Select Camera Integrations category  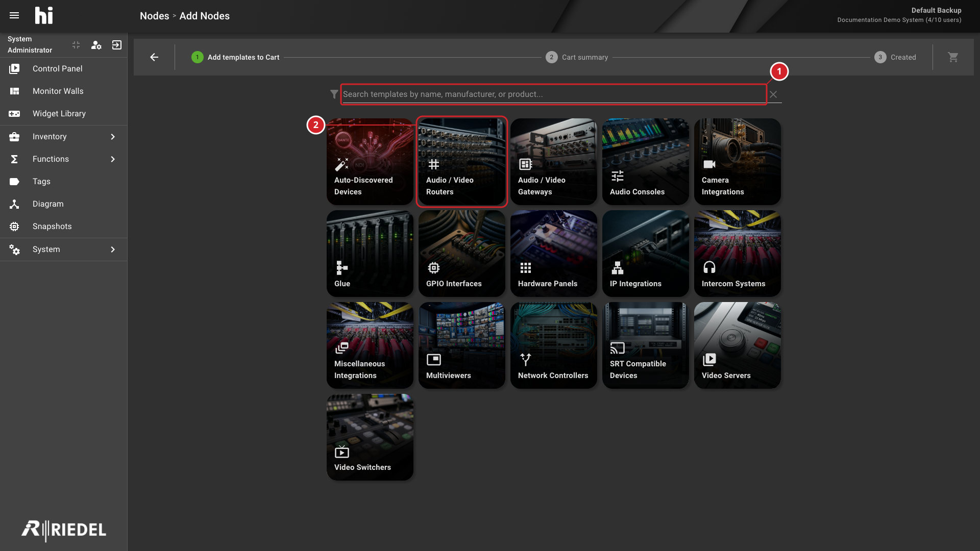pyautogui.click(x=738, y=162)
